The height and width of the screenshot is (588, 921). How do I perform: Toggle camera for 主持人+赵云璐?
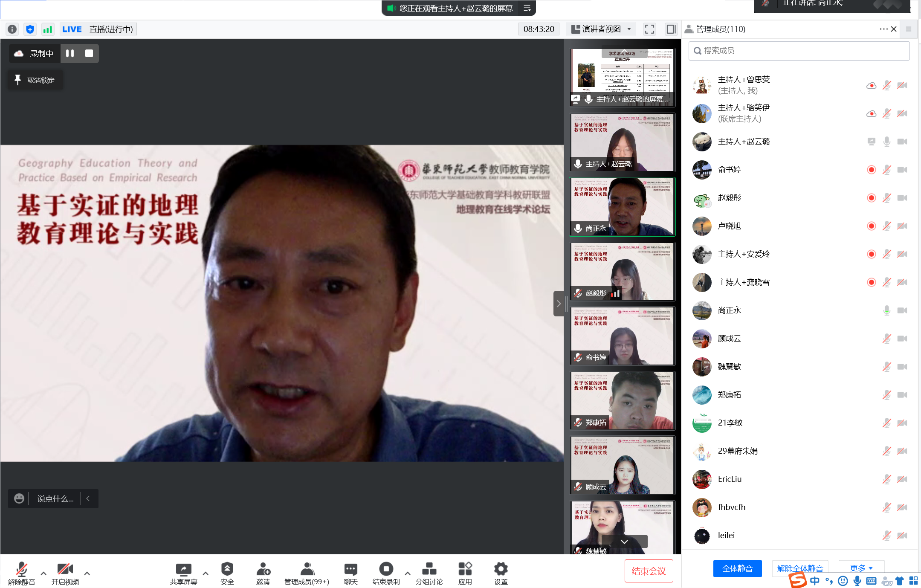click(x=902, y=142)
